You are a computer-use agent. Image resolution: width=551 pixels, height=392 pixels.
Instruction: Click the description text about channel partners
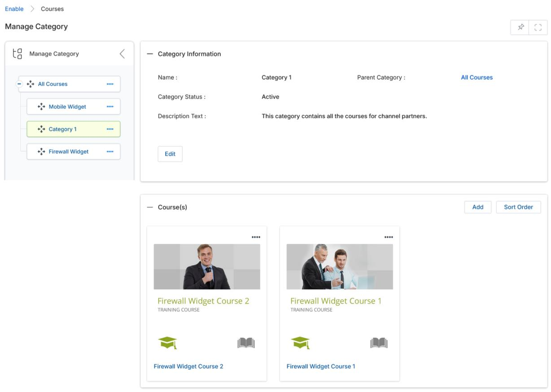(344, 116)
